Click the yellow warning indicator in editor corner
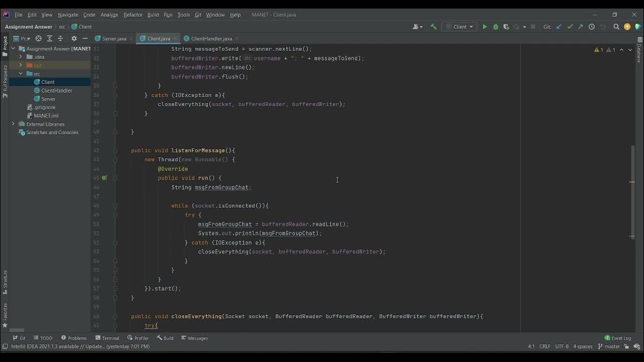Image resolution: width=644 pixels, height=362 pixels. pos(598,50)
